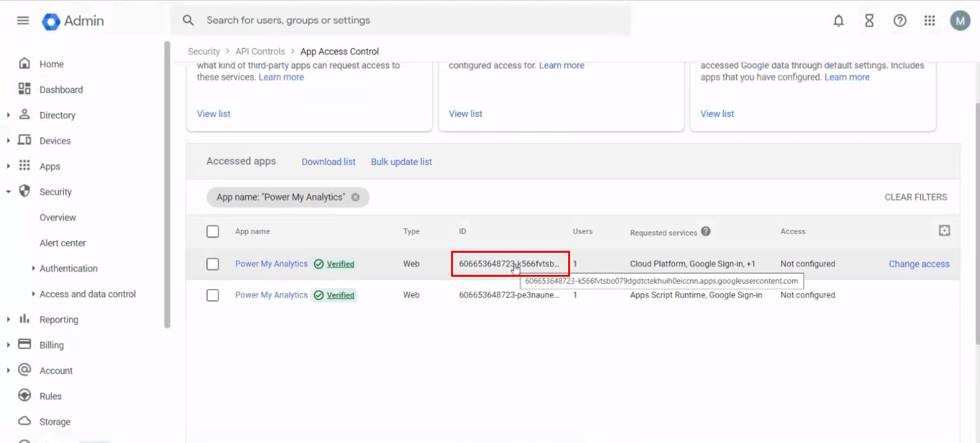Go to Dashboard in the sidebar
The height and width of the screenshot is (443, 980).
[x=61, y=90]
